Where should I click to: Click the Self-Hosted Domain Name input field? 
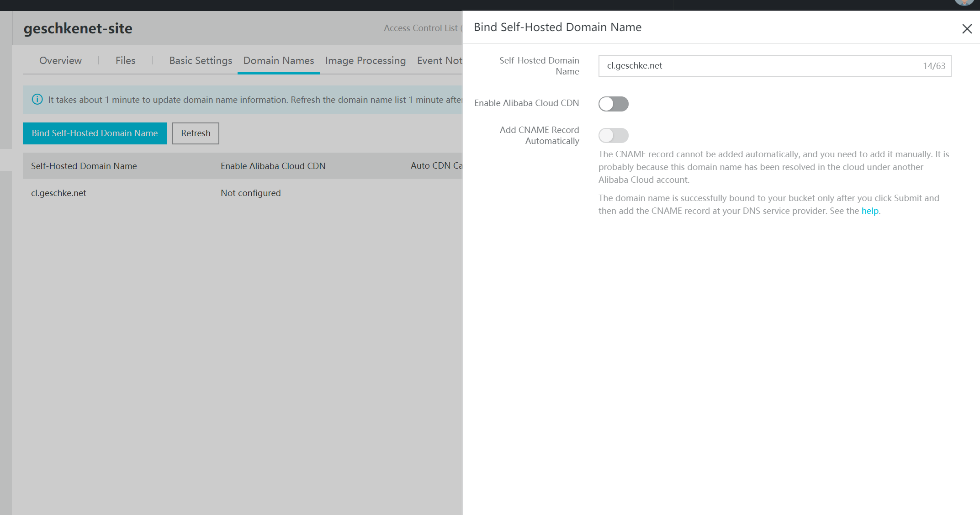[x=775, y=66]
